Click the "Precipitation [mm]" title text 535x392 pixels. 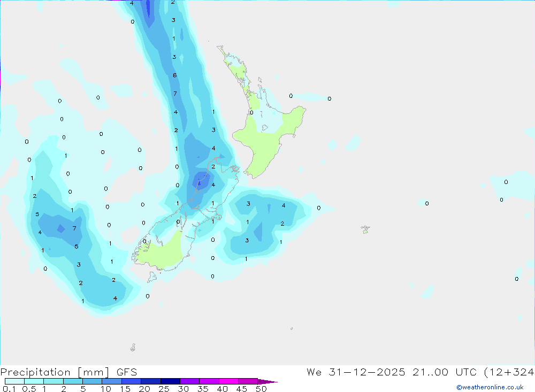(x=55, y=372)
